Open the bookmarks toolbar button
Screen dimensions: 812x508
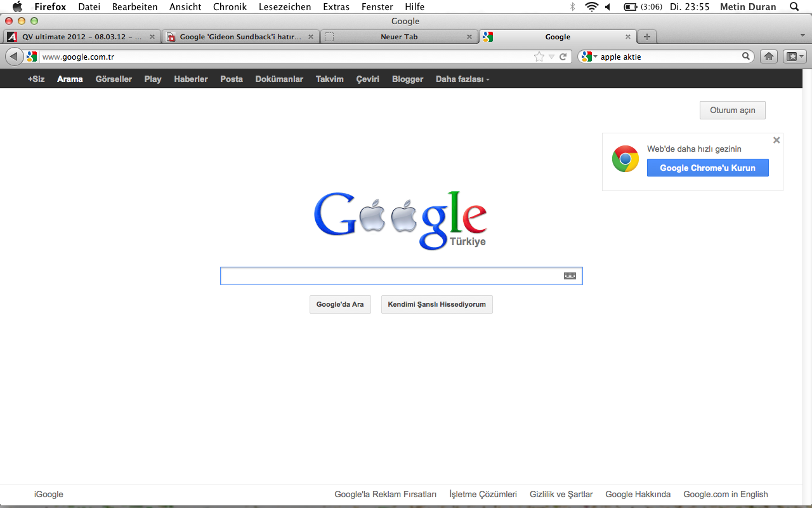point(794,57)
